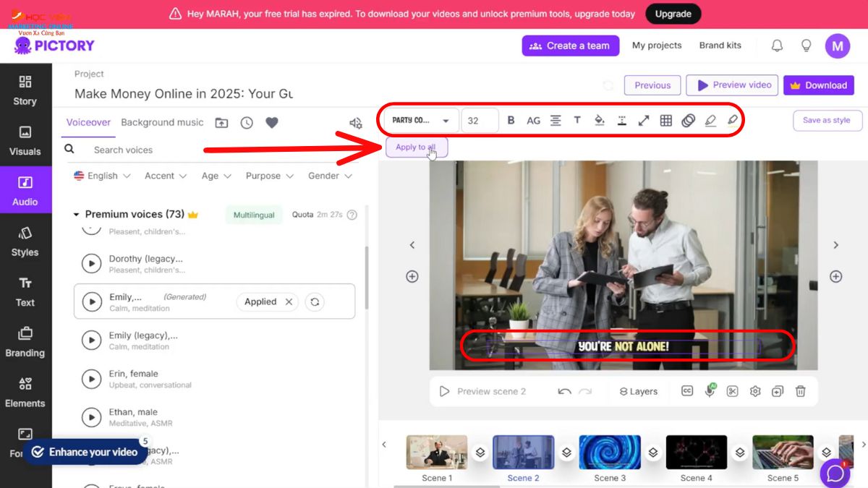The width and height of the screenshot is (868, 488).
Task: Toggle voiceover mute speaker icon
Action: click(x=356, y=123)
